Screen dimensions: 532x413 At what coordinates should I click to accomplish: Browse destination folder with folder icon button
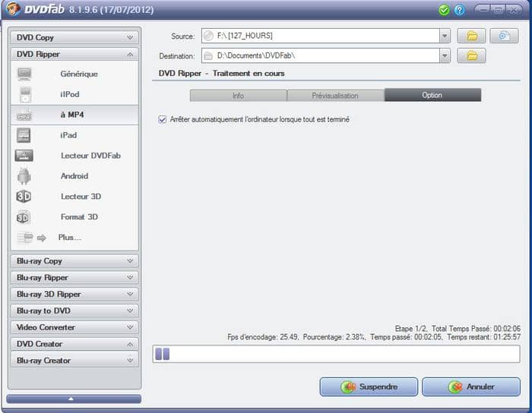point(471,55)
